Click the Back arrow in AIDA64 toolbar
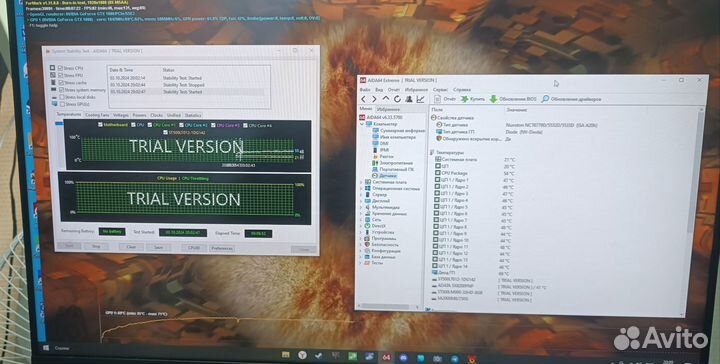 pyautogui.click(x=364, y=99)
